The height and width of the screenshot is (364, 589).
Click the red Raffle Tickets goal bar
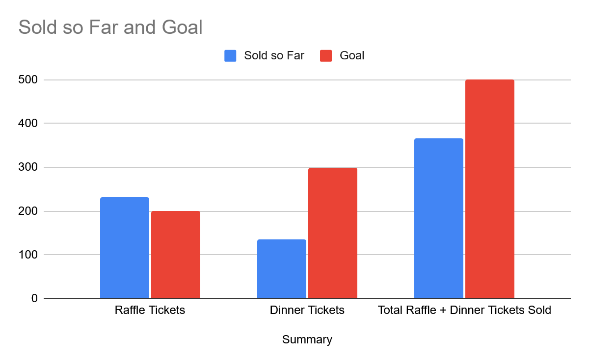pyautogui.click(x=176, y=255)
